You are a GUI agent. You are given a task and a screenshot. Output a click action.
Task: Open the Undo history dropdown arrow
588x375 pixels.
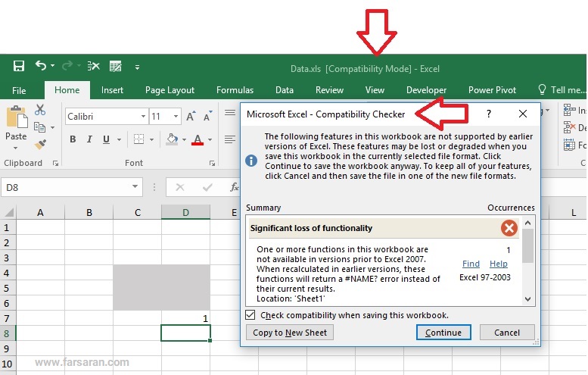pyautogui.click(x=52, y=66)
